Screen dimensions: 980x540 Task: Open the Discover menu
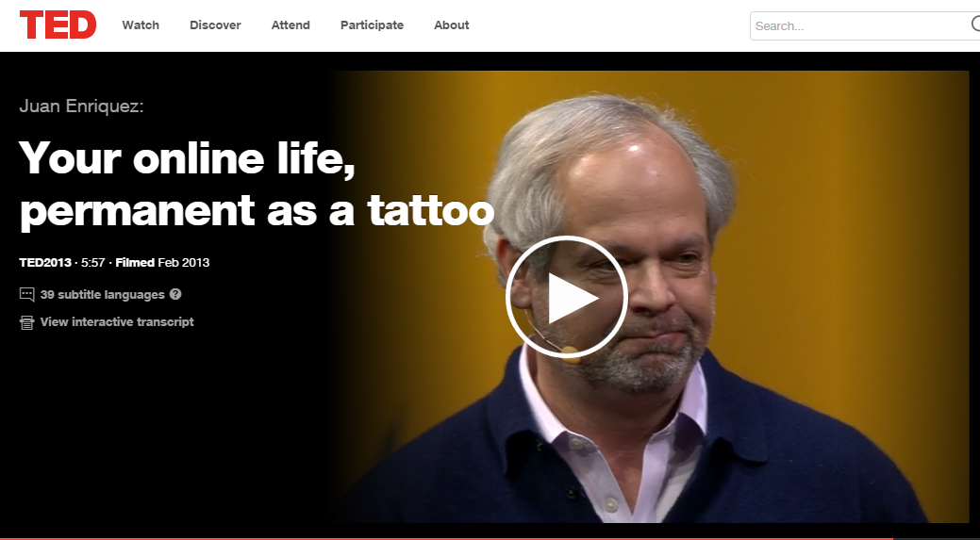pos(215,25)
